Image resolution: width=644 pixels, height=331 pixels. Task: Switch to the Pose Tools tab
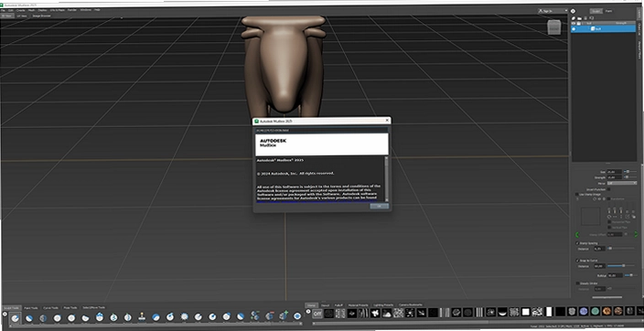pos(70,307)
